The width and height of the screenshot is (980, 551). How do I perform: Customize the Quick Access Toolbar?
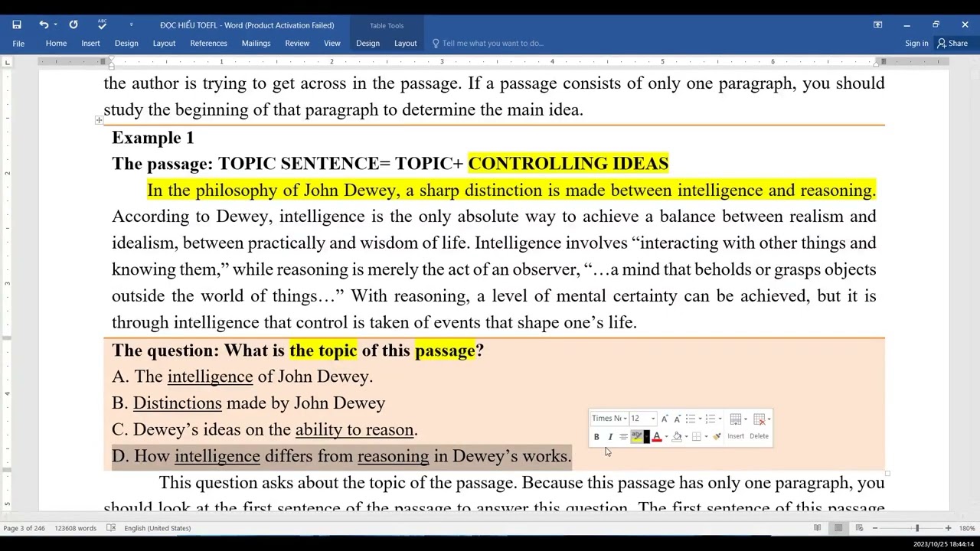131,24
